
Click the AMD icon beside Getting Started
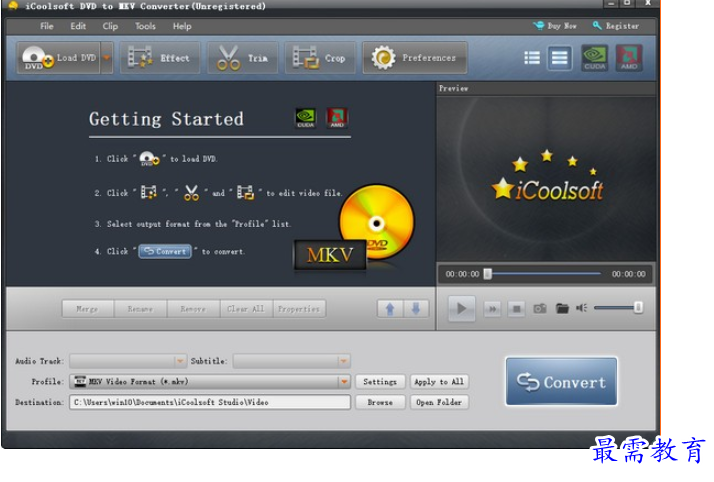coord(337,118)
